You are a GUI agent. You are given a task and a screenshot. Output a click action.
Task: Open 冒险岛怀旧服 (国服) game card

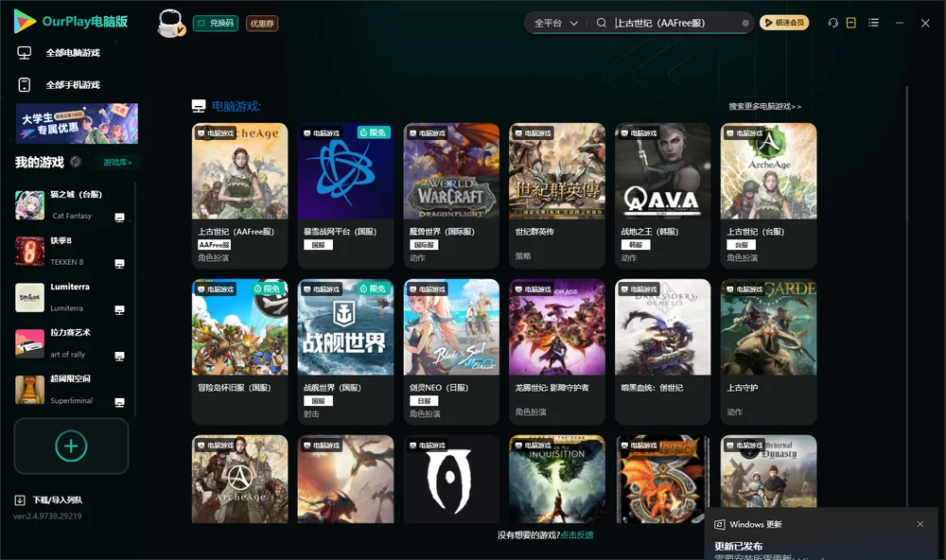(x=239, y=351)
